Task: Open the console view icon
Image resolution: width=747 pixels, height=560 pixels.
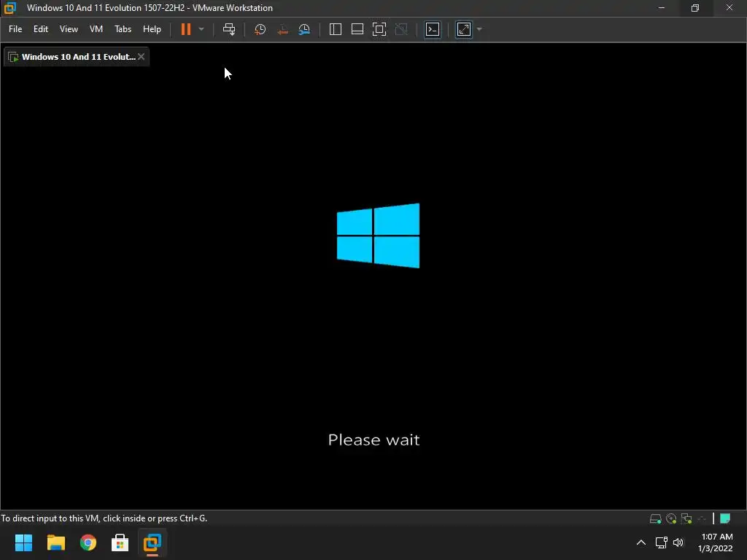Action: tap(433, 29)
